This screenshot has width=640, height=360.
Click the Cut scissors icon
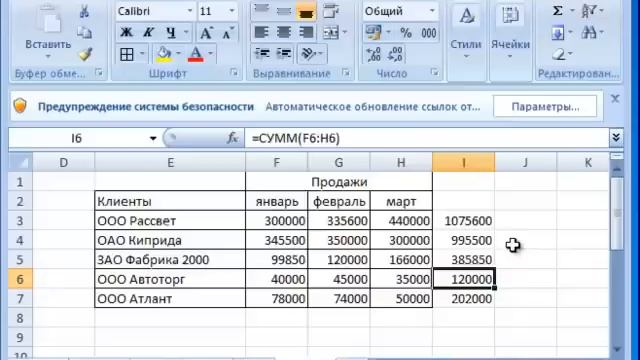(84, 11)
